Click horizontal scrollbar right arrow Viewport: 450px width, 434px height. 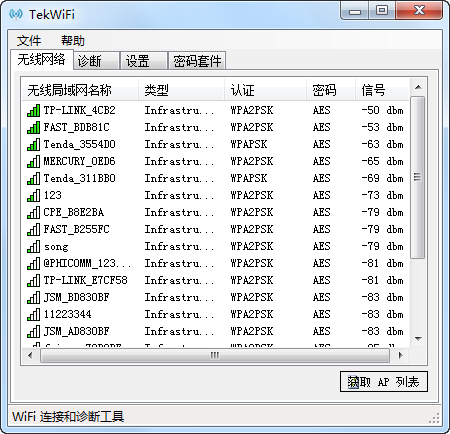pyautogui.click(x=400, y=356)
